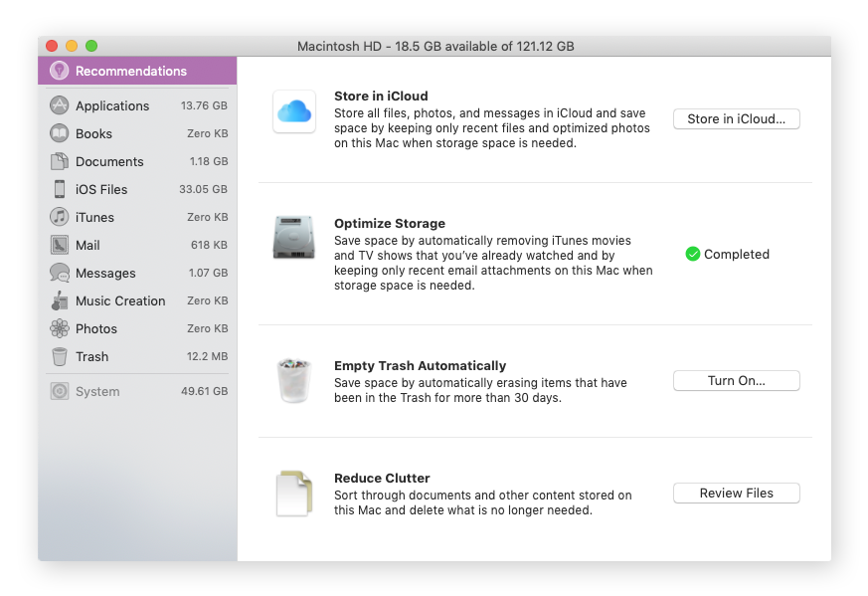The height and width of the screenshot is (596, 868).
Task: Select Trash in the sidebar
Action: [x=91, y=356]
